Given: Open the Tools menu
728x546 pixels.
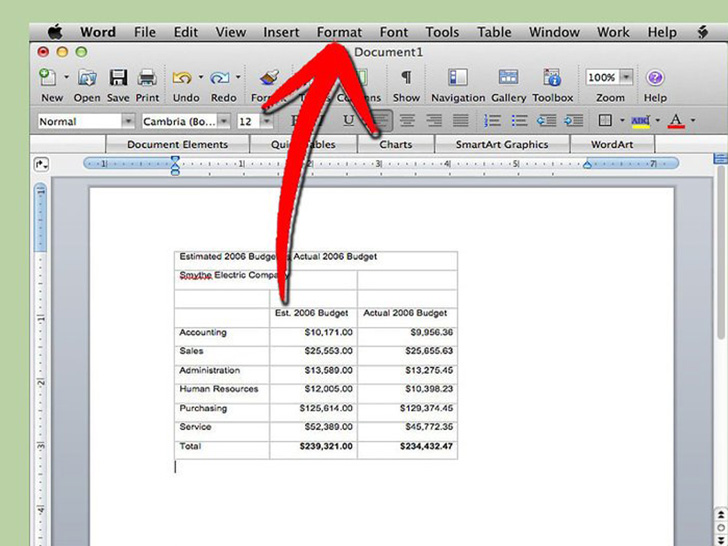Looking at the screenshot, I should pyautogui.click(x=442, y=32).
